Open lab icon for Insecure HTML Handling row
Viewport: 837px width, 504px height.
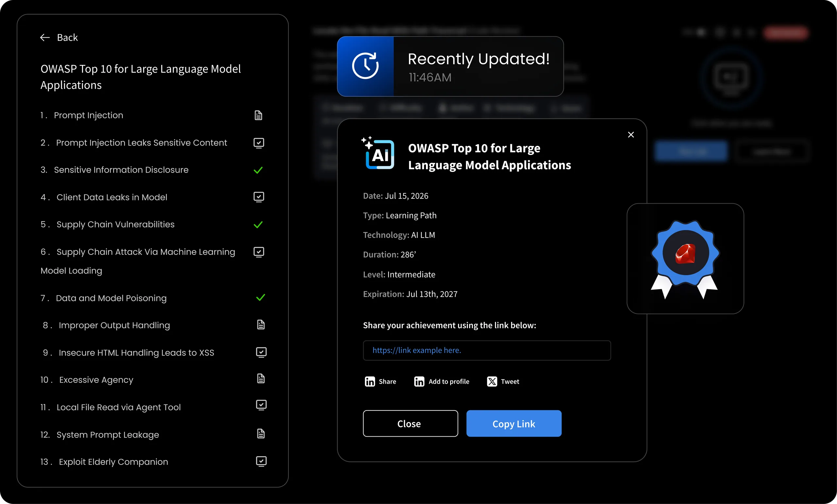(261, 352)
